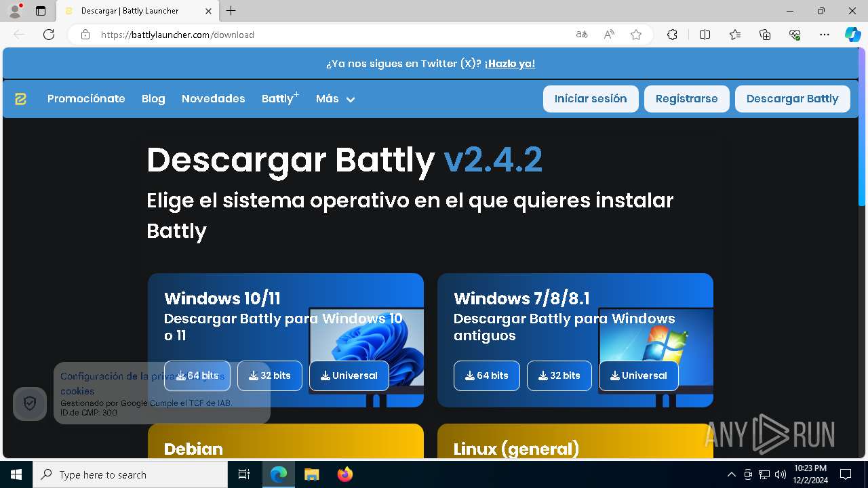Open the tab actions menu icon
Screen dimensions: 868x488
pyautogui.click(x=41, y=11)
